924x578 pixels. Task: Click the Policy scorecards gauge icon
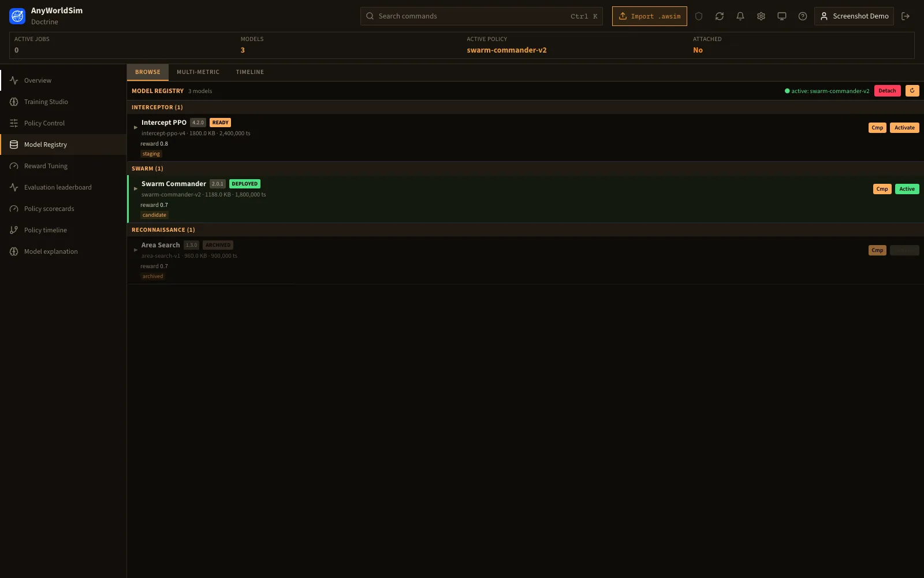pyautogui.click(x=14, y=209)
